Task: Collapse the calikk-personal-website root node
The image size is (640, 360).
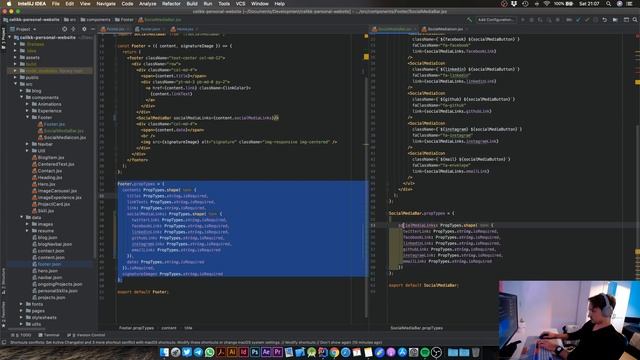Action: 9,37
